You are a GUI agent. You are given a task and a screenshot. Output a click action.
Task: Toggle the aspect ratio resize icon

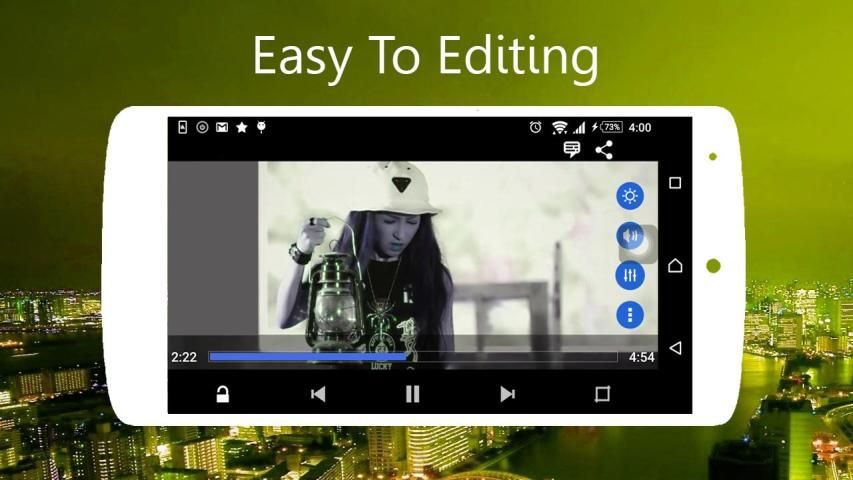(602, 394)
